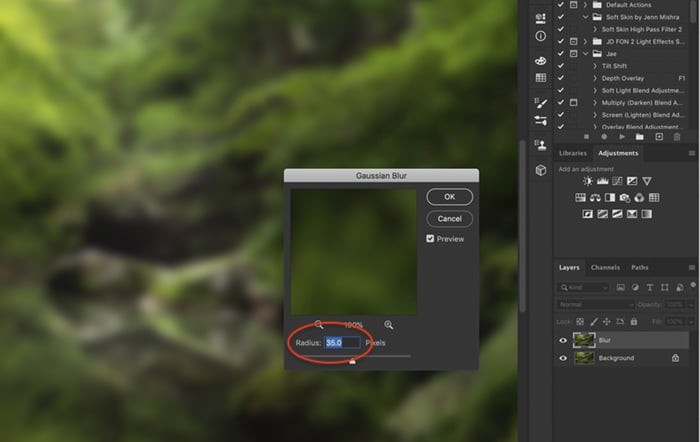Expand the Tilt Shift action
700x442 pixels.
click(595, 66)
